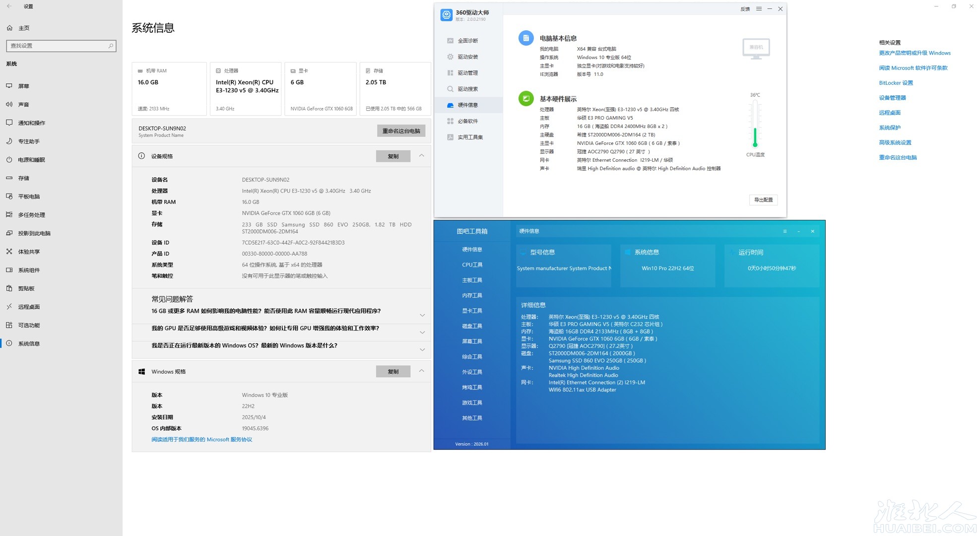Click the 360驱动大师 logo icon

[x=447, y=15]
